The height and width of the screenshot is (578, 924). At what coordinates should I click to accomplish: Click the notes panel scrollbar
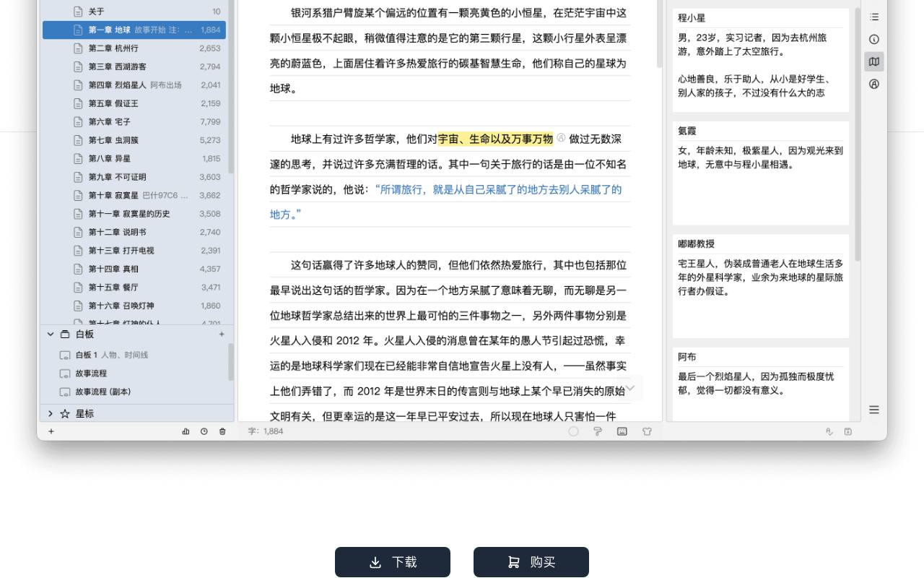coord(858,134)
